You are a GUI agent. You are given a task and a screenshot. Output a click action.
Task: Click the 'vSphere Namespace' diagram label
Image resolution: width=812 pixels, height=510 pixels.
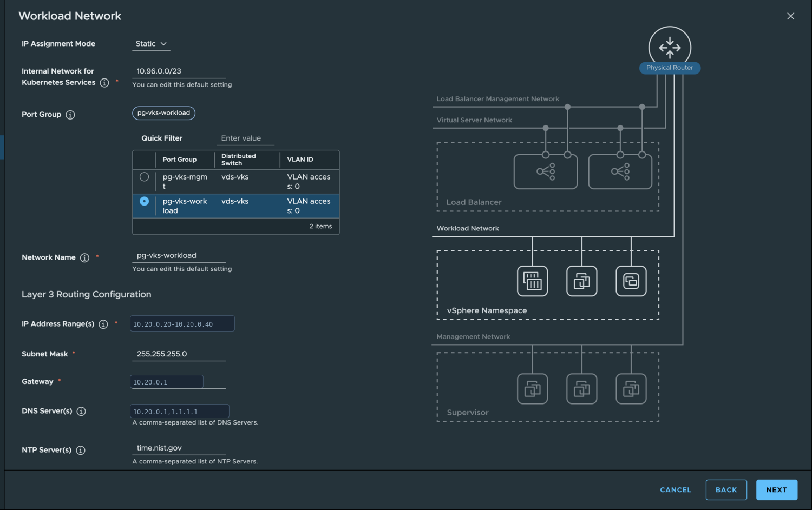pos(487,310)
